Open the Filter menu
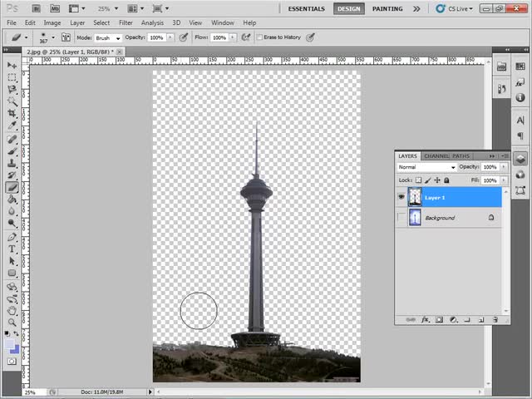 pos(126,22)
